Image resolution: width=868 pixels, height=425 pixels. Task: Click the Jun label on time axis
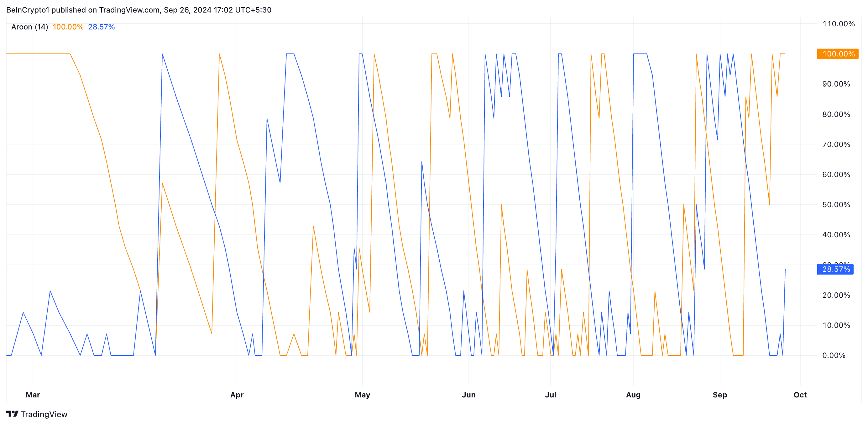click(468, 395)
